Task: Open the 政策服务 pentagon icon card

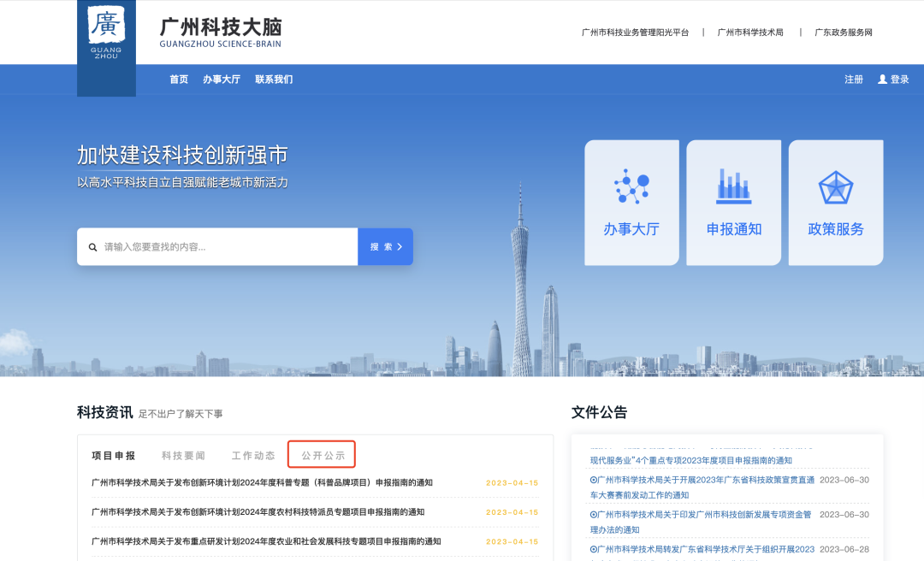Action: pyautogui.click(x=836, y=203)
